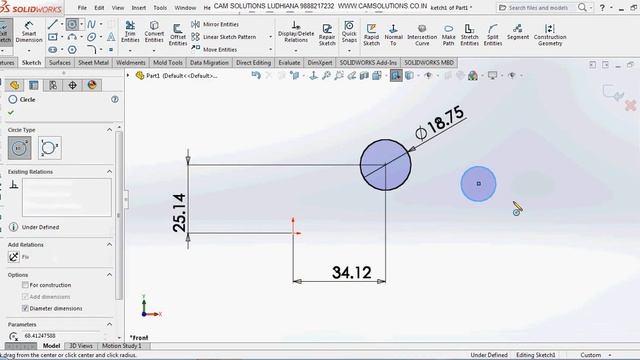Confirm the Circle with green checkmark
Viewport: 640px width, 360px height.
11,112
